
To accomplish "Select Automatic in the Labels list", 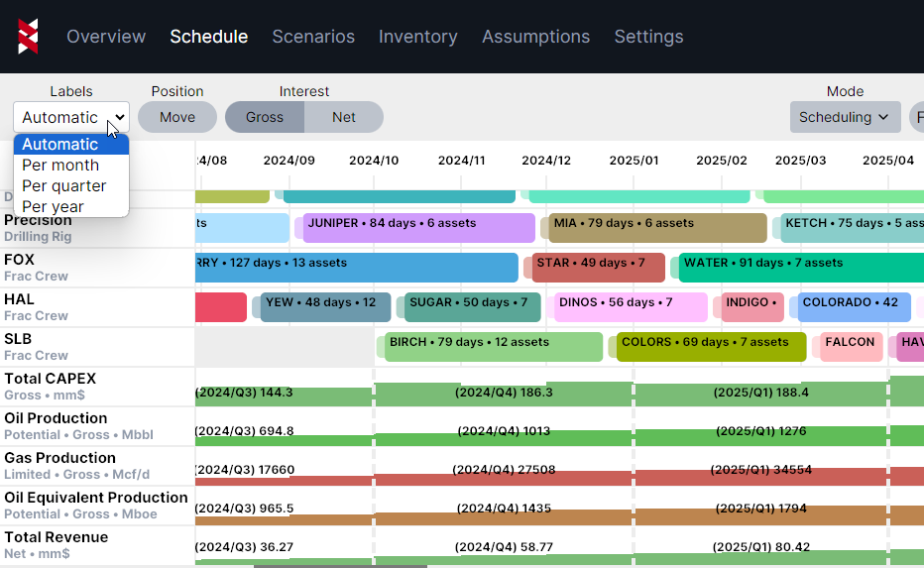I will pyautogui.click(x=60, y=145).
